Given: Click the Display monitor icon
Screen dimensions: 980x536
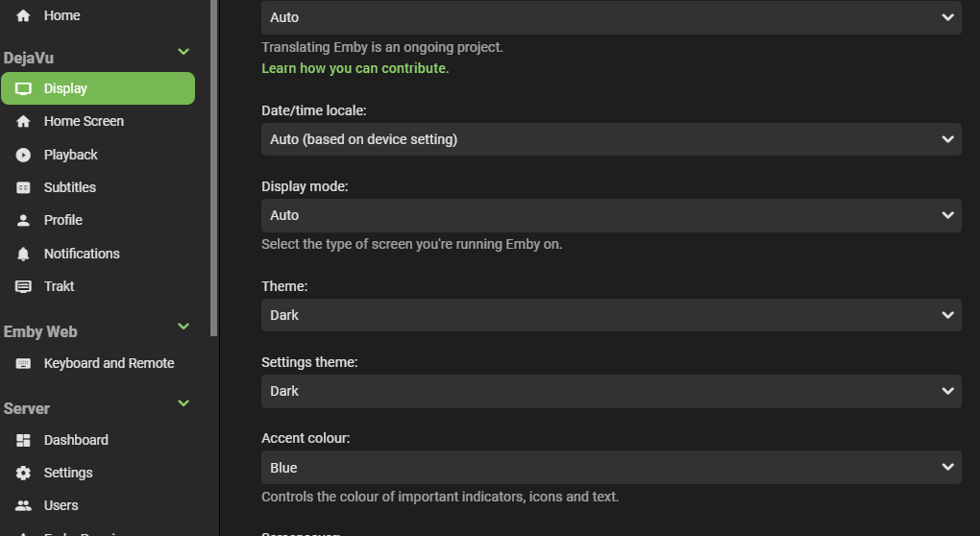Looking at the screenshot, I should click(x=24, y=88).
